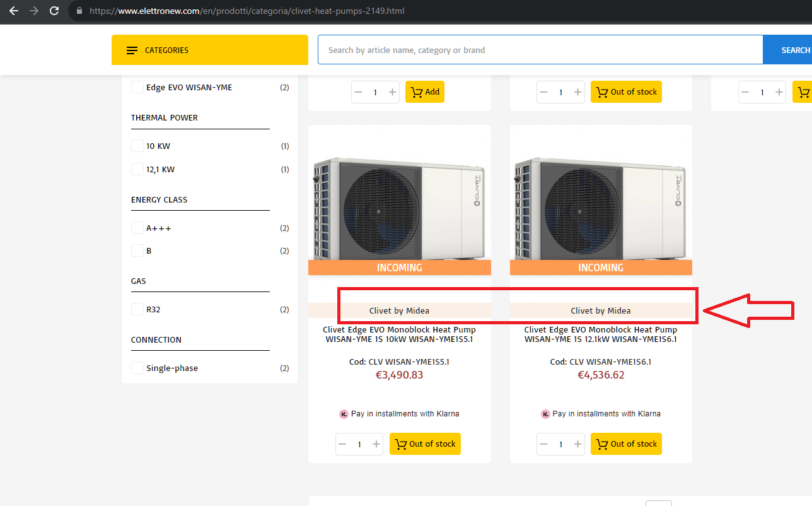Click the product search input field
The height and width of the screenshot is (506, 812).
[540, 50]
